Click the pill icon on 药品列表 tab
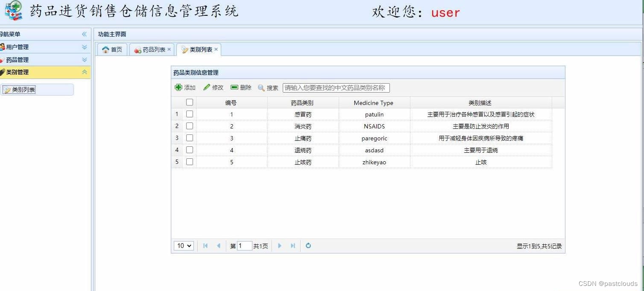The image size is (644, 291). [138, 50]
